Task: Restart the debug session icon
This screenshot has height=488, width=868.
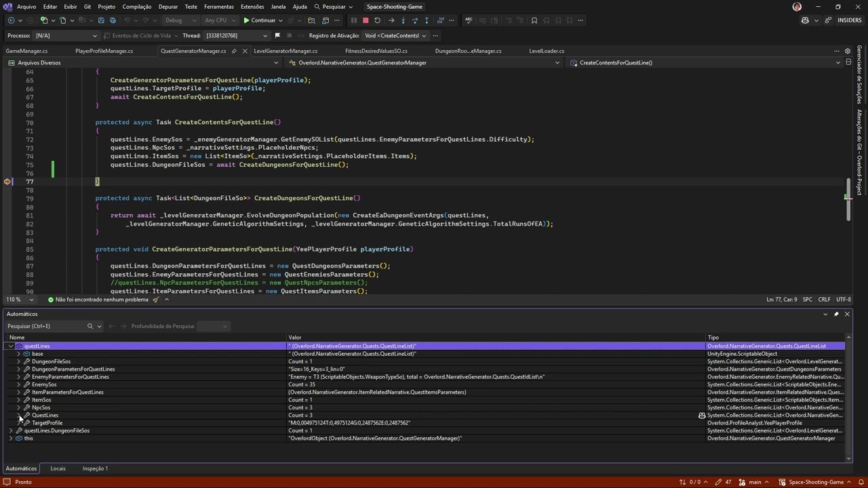Action: (x=377, y=20)
